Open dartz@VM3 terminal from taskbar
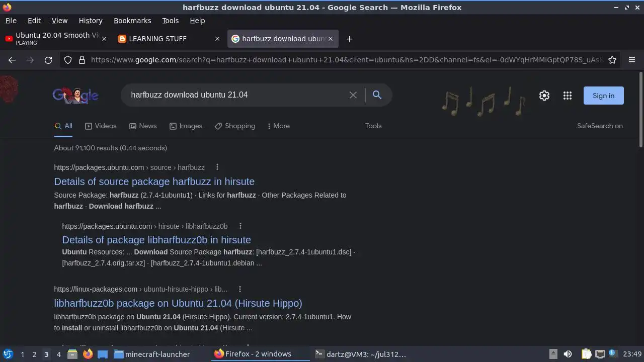This screenshot has height=362, width=644. pos(360,354)
